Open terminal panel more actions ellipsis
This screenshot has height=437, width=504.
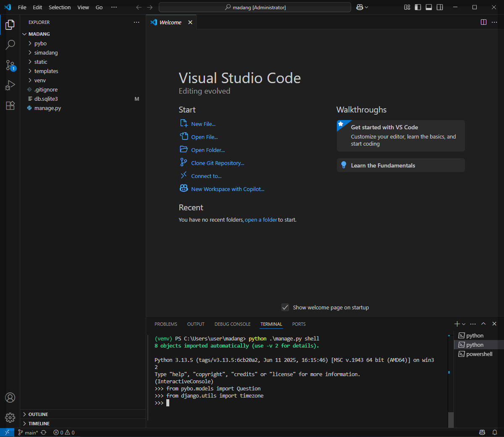[473, 324]
